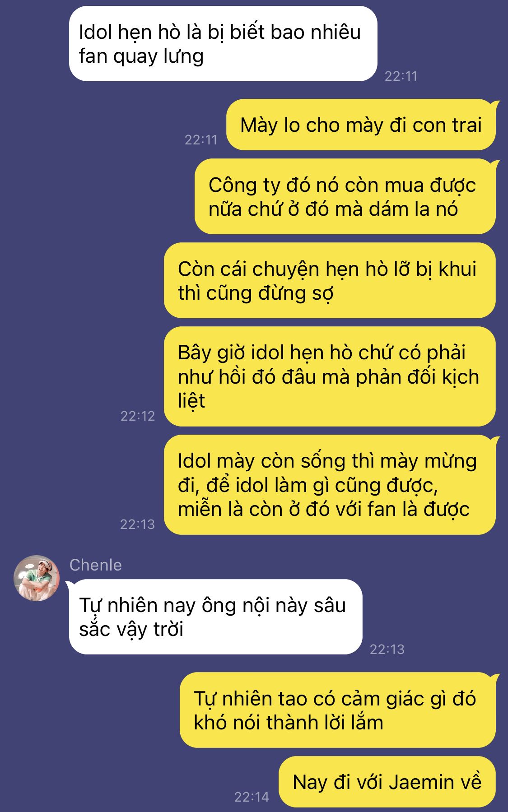508x812 pixels.
Task: Tap message 'Công ty đó nó còn mua được'
Action: tap(345, 196)
